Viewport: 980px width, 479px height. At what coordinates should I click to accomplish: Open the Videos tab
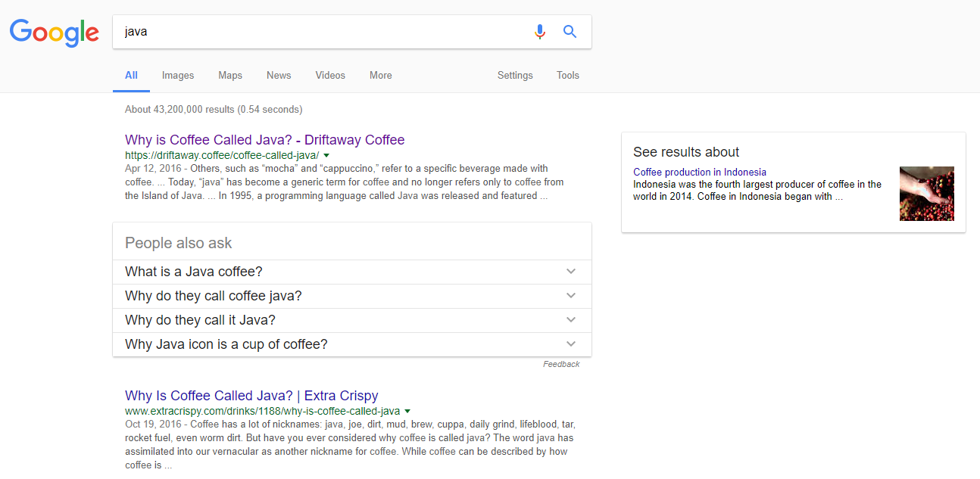(330, 76)
